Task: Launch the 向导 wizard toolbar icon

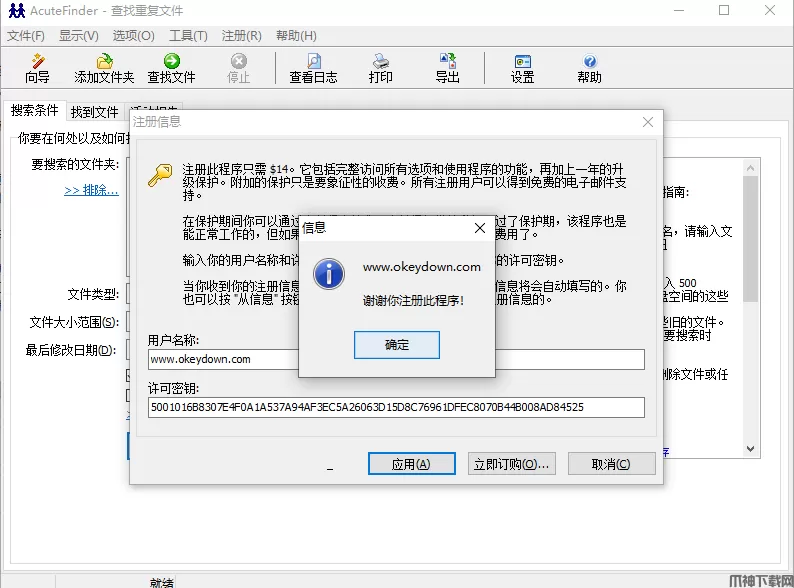Action: [x=37, y=68]
